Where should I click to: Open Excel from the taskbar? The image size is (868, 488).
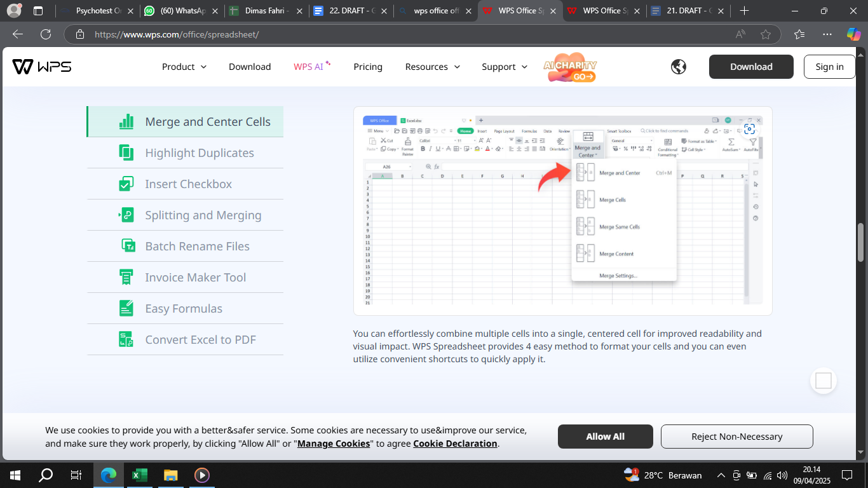pyautogui.click(x=139, y=475)
